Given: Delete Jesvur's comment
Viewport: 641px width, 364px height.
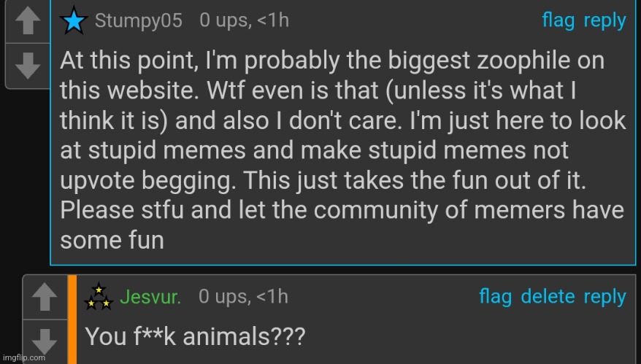Looking at the screenshot, I should click(548, 297).
